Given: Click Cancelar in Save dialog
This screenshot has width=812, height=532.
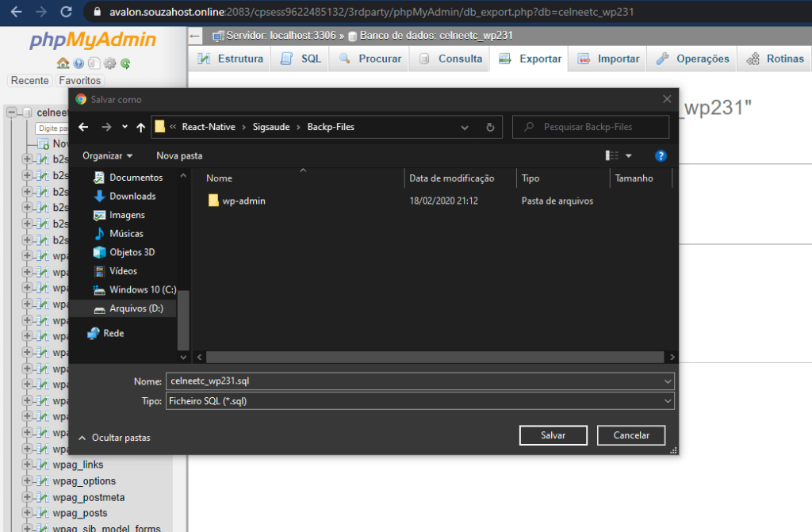Looking at the screenshot, I should [x=631, y=435].
